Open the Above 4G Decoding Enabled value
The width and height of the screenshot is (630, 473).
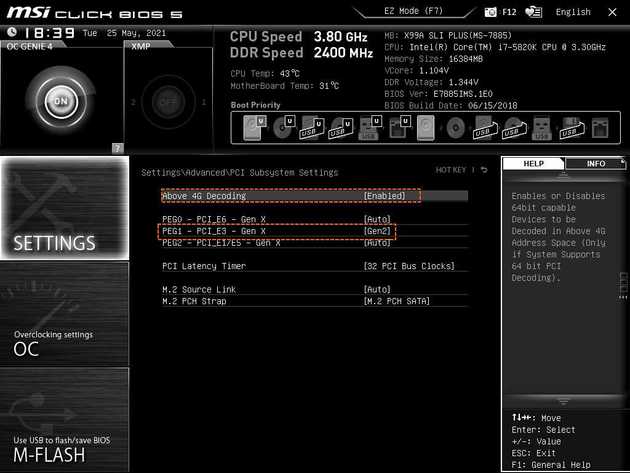tap(385, 196)
